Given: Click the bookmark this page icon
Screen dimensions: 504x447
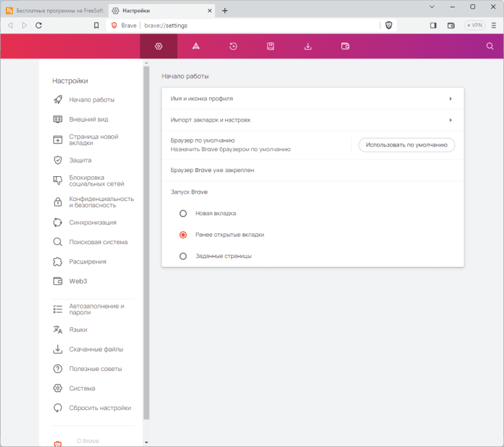Looking at the screenshot, I should (96, 26).
